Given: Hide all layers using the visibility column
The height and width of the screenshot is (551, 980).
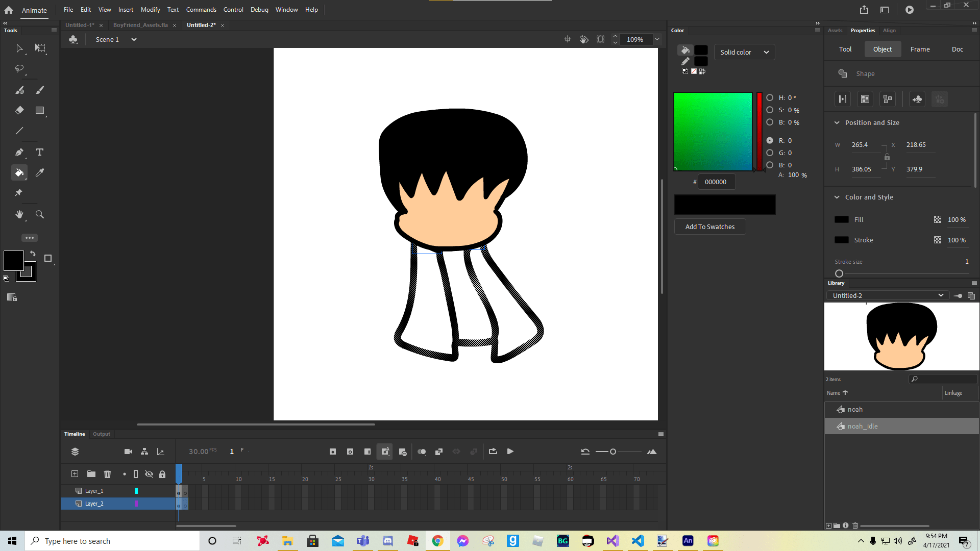Looking at the screenshot, I should click(x=149, y=474).
